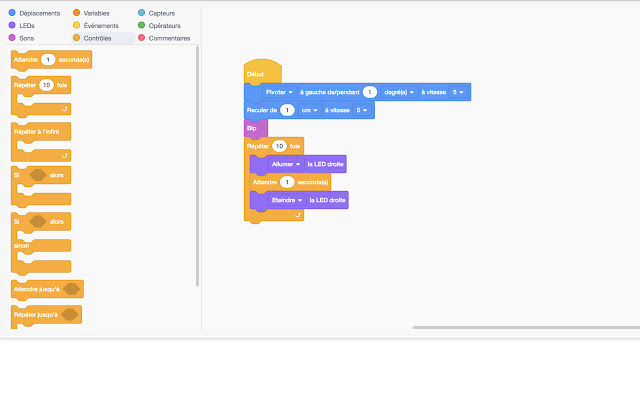
Task: Select the palette Répéter 10 fois block
Action: pyautogui.click(x=41, y=96)
